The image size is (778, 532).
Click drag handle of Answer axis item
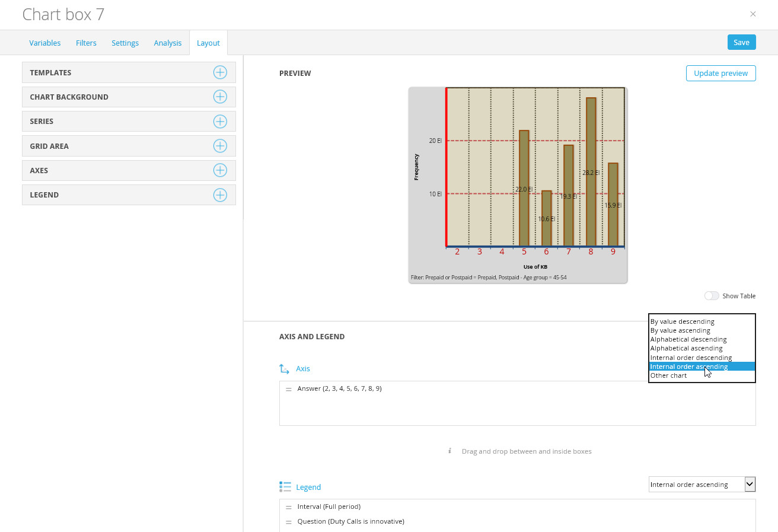289,389
